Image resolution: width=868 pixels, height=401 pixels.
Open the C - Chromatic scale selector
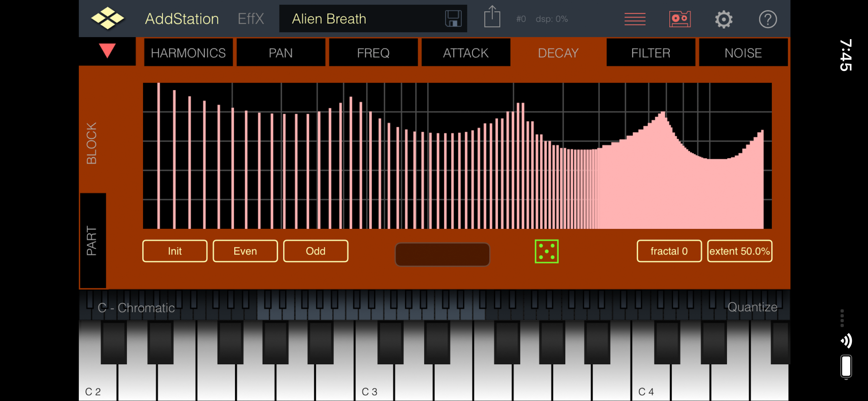pyautogui.click(x=136, y=308)
